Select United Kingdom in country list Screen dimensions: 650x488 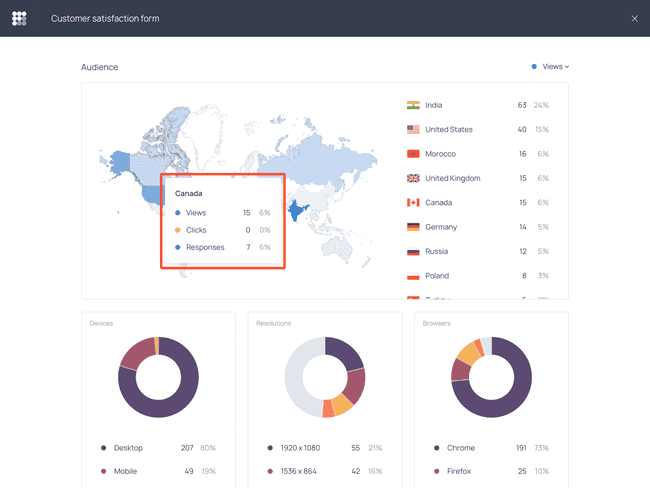[453, 178]
